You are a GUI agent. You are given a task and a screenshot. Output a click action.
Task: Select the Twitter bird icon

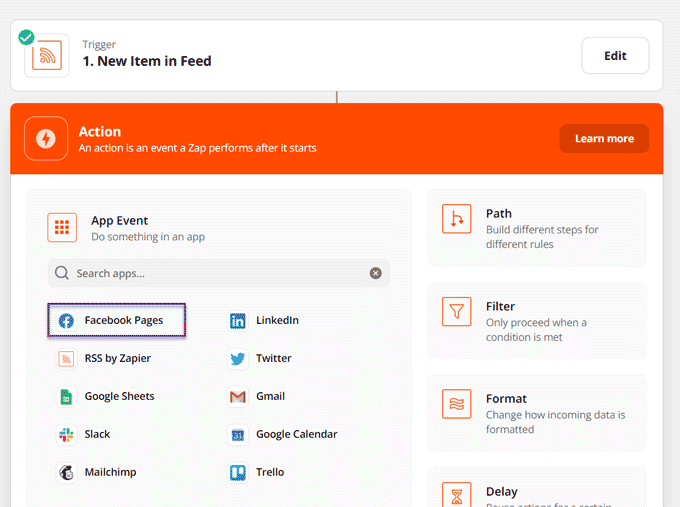point(238,359)
